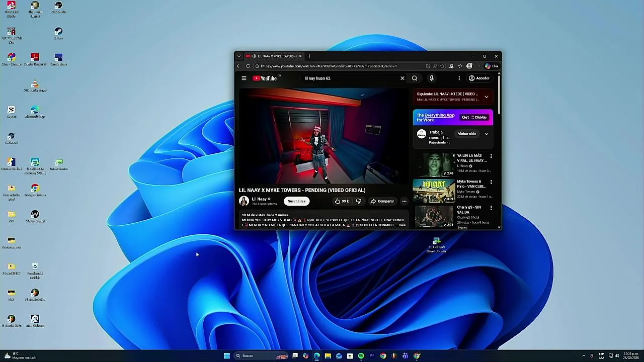This screenshot has width=644, height=362.
Task: Open Steam shortcut on the desktop
Action: point(58,34)
